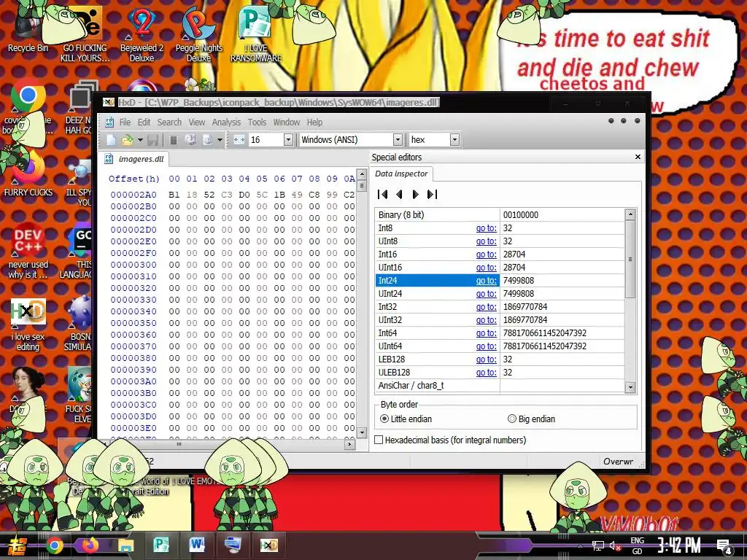Open File Explorer from the taskbar
This screenshot has width=747, height=560.
coord(125,545)
